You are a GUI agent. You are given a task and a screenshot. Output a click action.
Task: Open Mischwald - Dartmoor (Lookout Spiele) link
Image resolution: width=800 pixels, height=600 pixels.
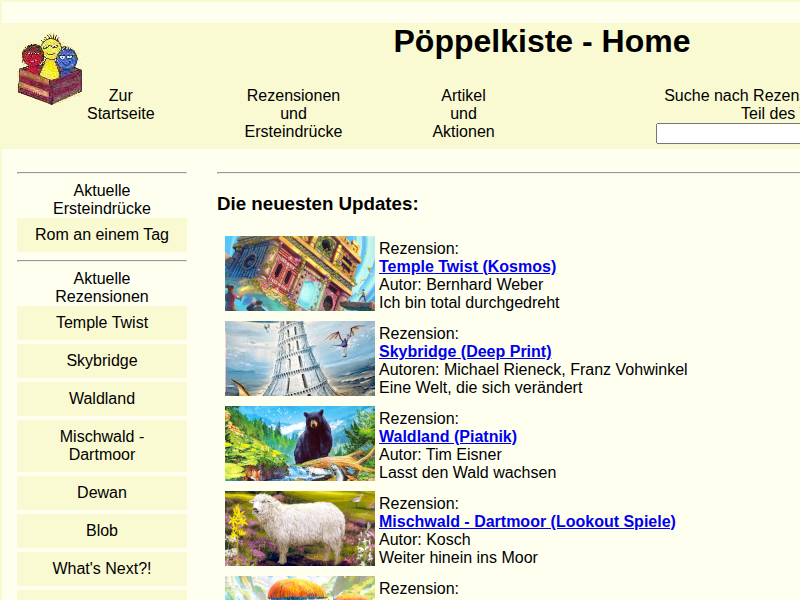click(x=527, y=521)
